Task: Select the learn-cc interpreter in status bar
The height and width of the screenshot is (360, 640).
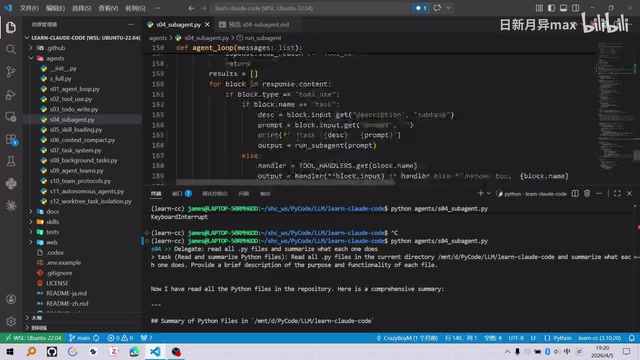Action: click(x=600, y=338)
